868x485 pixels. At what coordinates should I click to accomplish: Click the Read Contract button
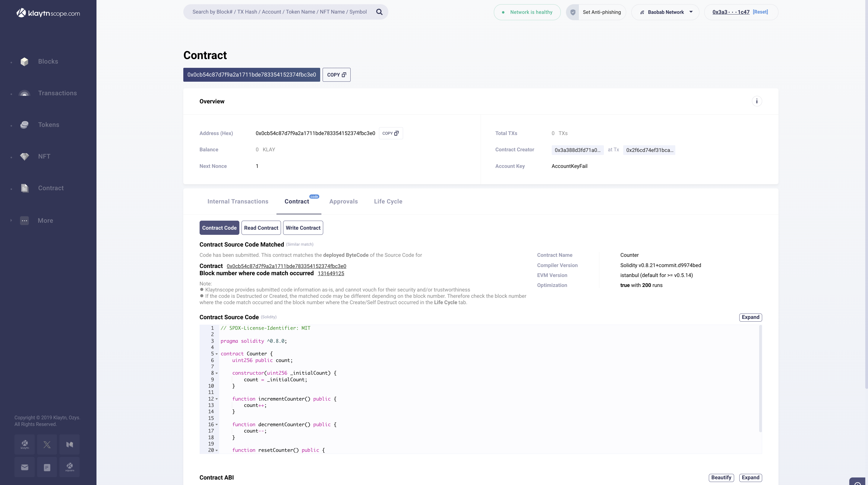[261, 228]
